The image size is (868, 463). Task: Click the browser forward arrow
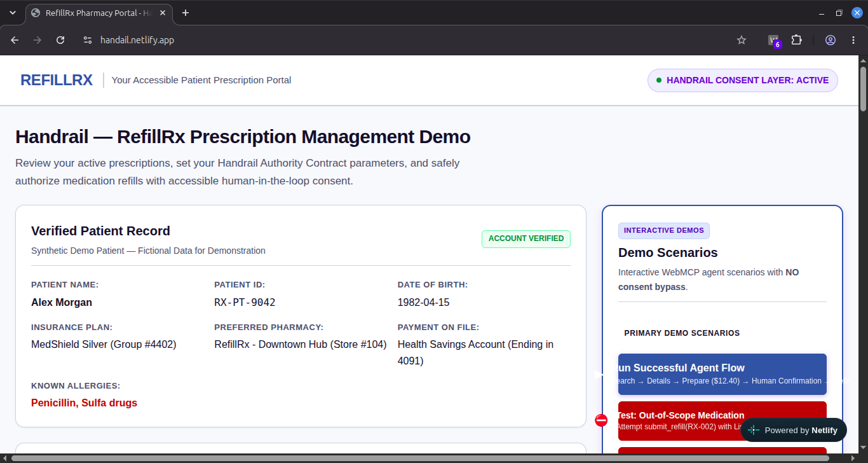37,40
